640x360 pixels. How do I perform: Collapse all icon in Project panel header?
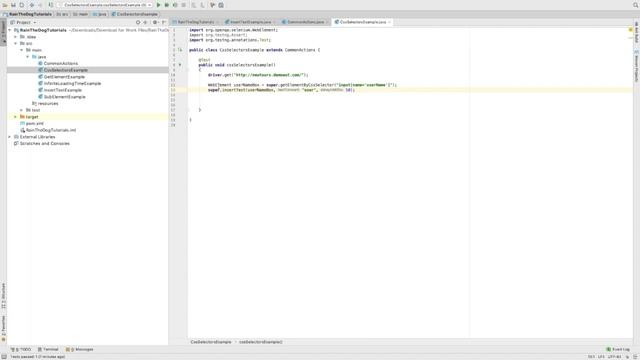[x=145, y=22]
